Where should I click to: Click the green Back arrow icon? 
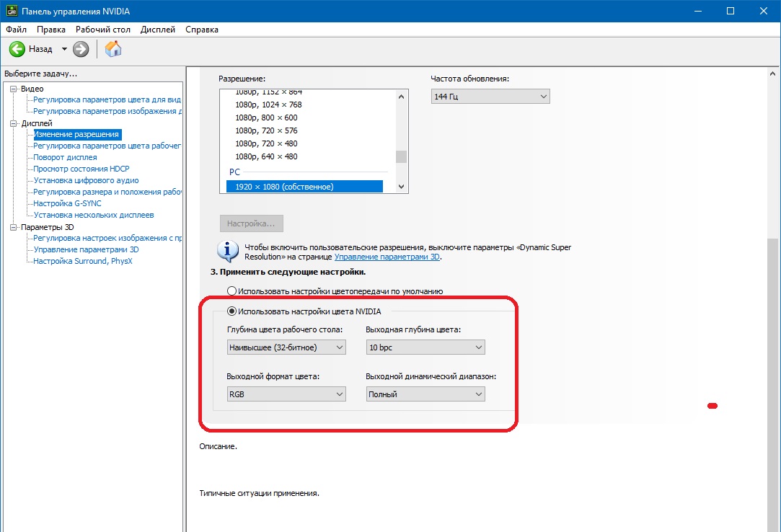click(x=17, y=49)
